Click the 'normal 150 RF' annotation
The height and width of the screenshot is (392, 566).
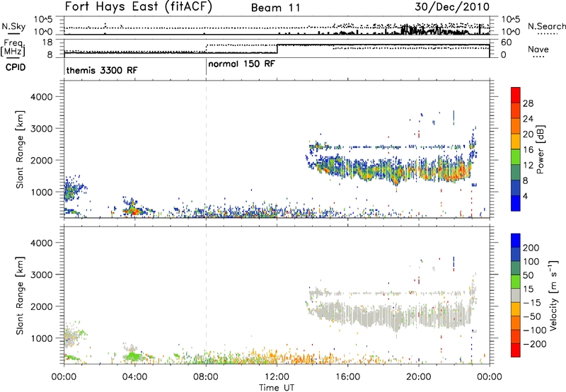241,64
